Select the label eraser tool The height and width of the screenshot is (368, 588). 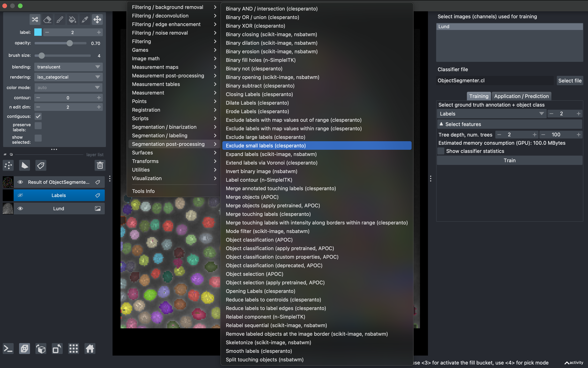[x=47, y=19]
